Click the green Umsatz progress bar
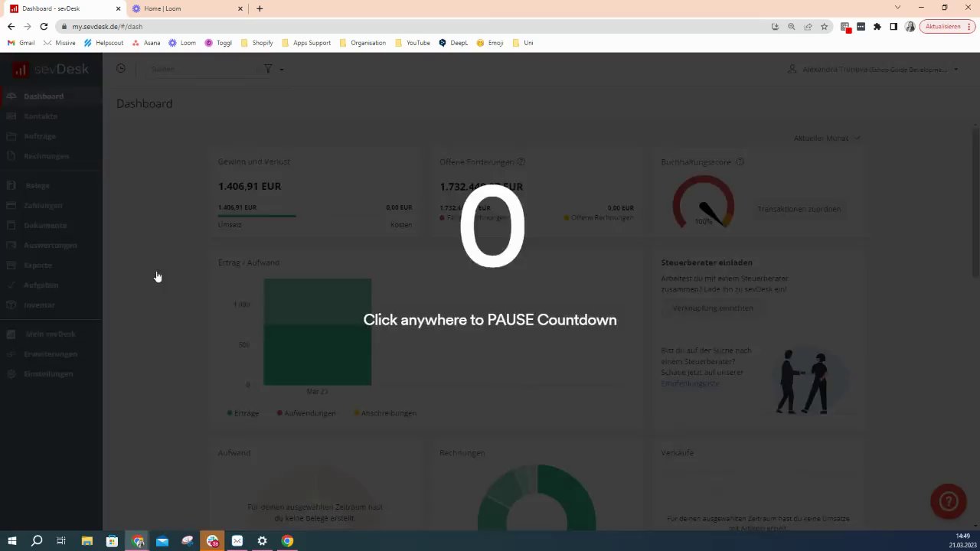The height and width of the screenshot is (551, 980). pyautogui.click(x=257, y=216)
